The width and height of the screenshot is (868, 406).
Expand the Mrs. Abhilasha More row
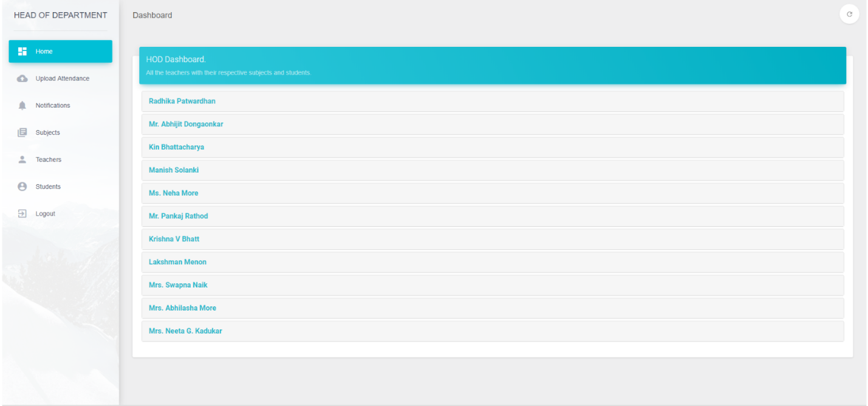tap(493, 308)
